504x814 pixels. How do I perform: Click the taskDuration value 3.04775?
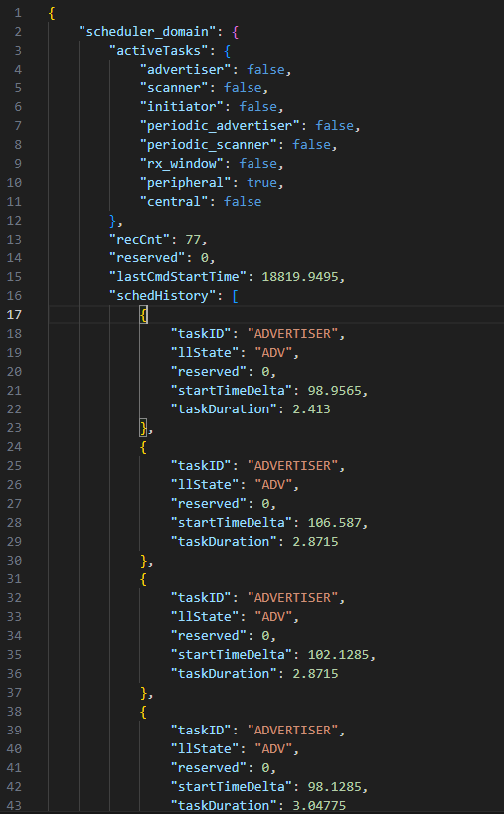tap(319, 805)
